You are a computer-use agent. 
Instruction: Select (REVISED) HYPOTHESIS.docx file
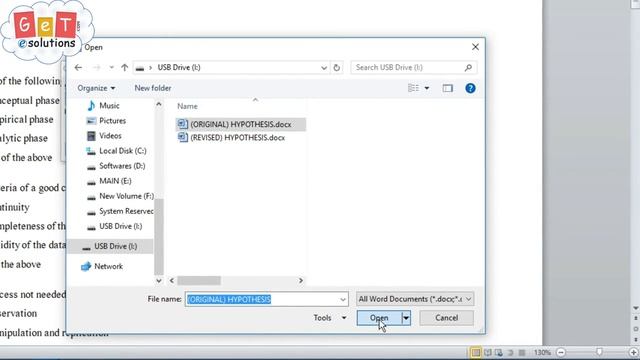coord(238,138)
